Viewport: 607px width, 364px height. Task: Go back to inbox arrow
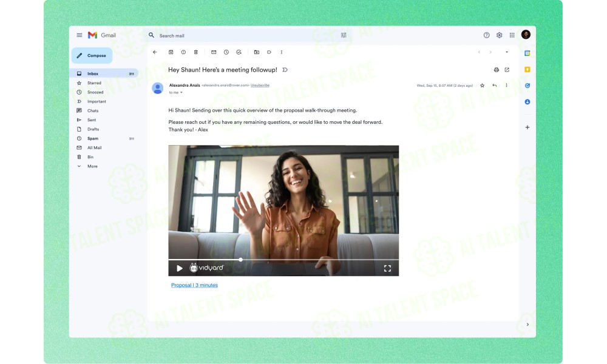coord(155,52)
